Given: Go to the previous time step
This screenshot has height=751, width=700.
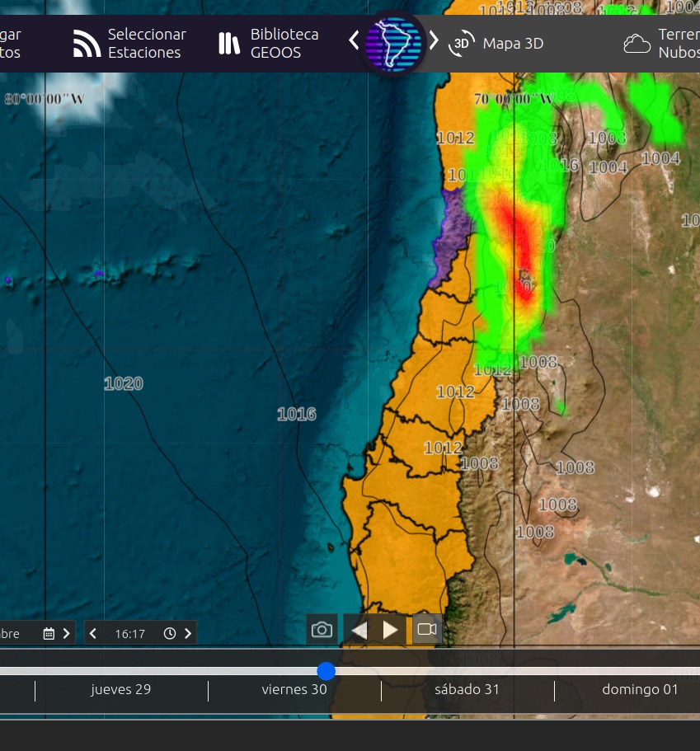Looking at the screenshot, I should [x=93, y=633].
